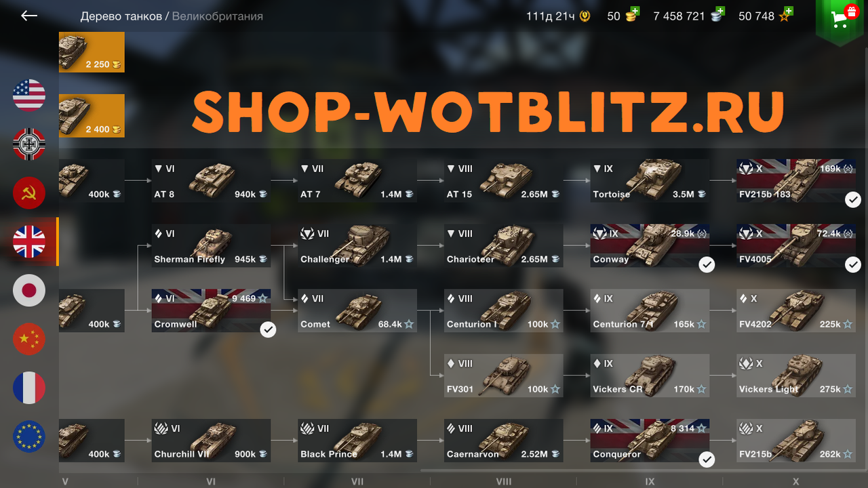The image size is (868, 488).
Task: Select the Germany flag nation icon
Action: 29,144
